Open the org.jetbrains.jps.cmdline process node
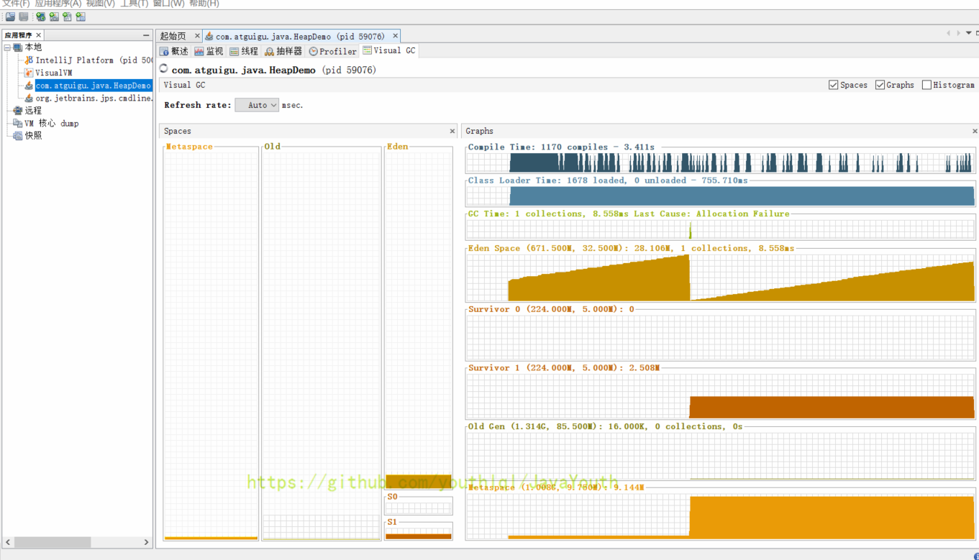This screenshot has height=560, width=979. click(x=94, y=98)
